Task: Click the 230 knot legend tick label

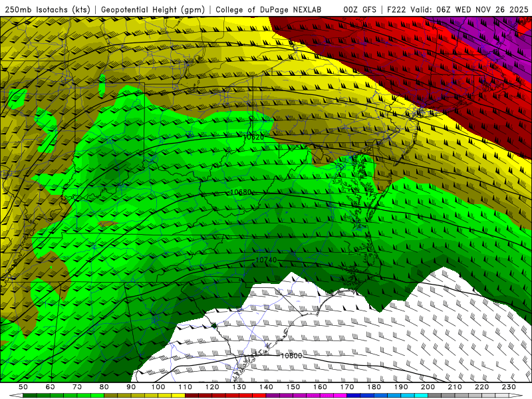Action: (509, 387)
